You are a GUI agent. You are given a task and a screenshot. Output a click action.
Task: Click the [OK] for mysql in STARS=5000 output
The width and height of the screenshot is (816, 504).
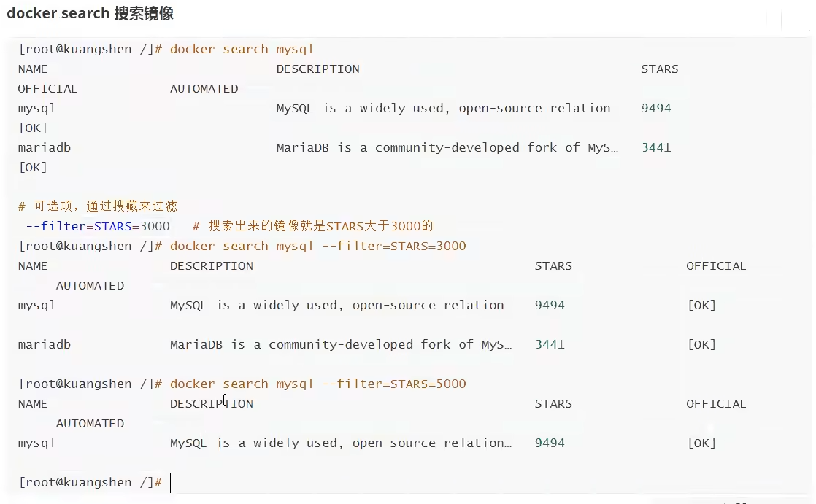pyautogui.click(x=701, y=443)
